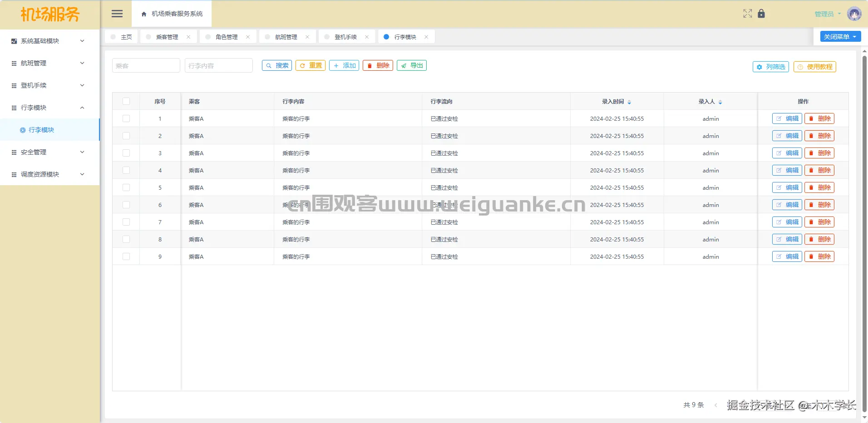Click the 导出 export button
Screen dimensions: 868x423
[412, 66]
